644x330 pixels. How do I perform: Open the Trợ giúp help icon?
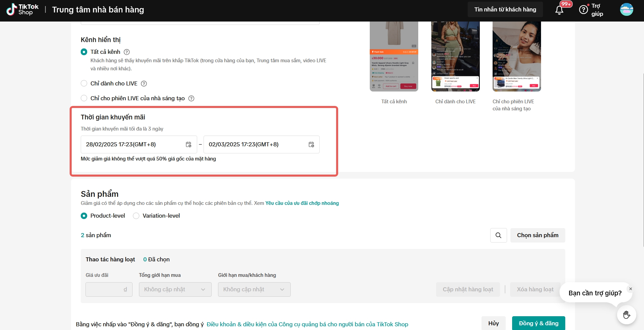(583, 10)
